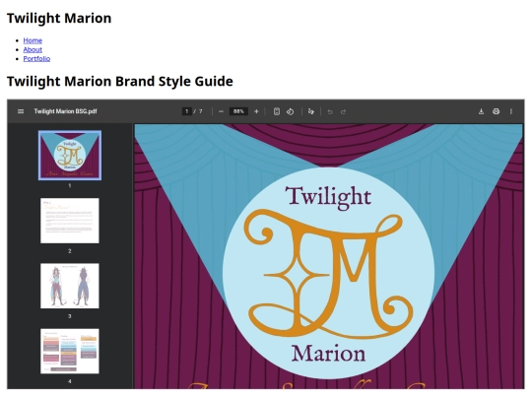Click the page number input field
532x399 pixels.
coord(187,111)
